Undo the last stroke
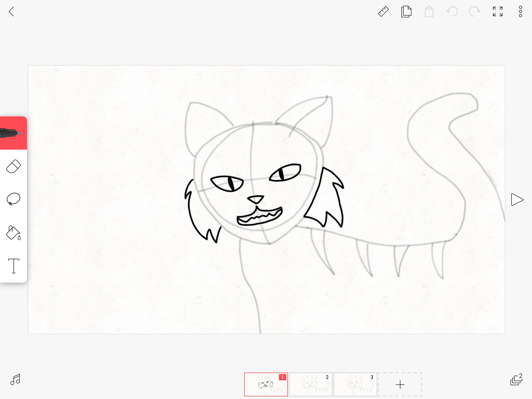Viewport: 532px width, 399px height. (x=452, y=12)
